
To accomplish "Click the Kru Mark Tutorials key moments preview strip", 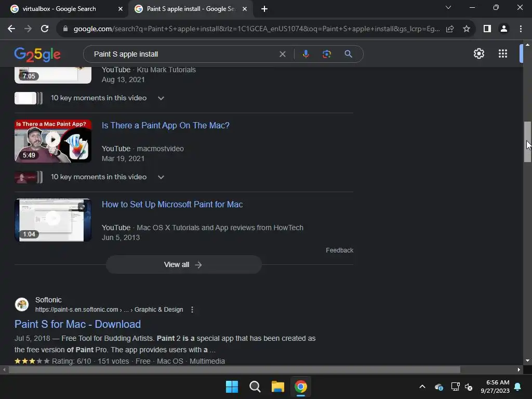I will click(x=29, y=98).
